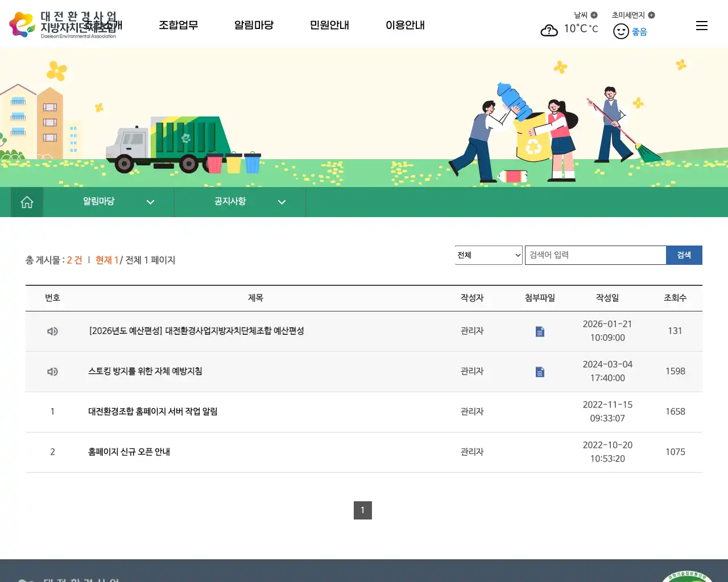Viewport: 728px width, 582px height.
Task: Click the cloud weather icon
Action: [548, 30]
